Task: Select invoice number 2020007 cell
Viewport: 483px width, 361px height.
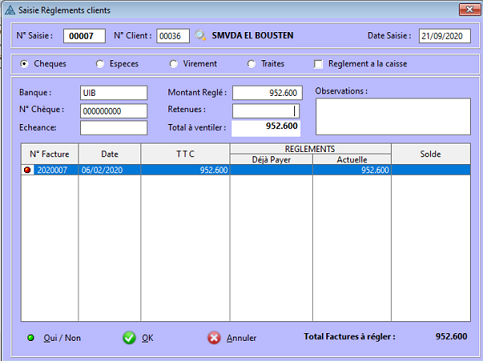Action: [x=52, y=170]
